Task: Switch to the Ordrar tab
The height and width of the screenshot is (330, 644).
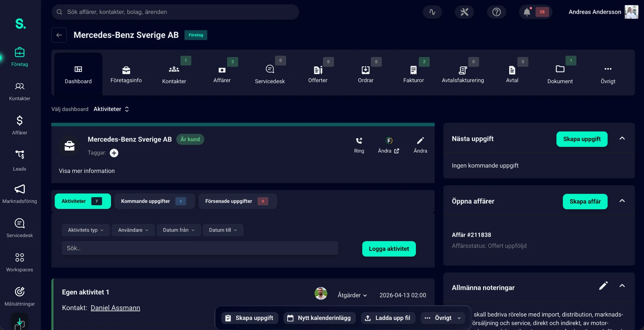Action: click(366, 74)
